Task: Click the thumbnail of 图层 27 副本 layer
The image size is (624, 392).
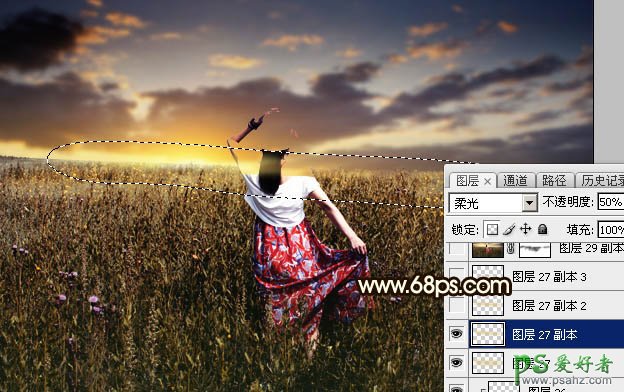Action: tap(488, 334)
